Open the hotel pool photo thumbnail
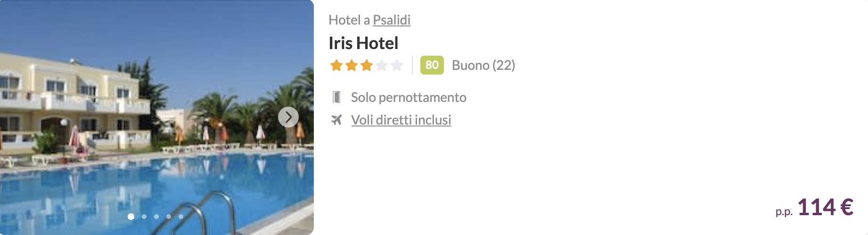Screen dimensions: 868x235 tap(156, 117)
